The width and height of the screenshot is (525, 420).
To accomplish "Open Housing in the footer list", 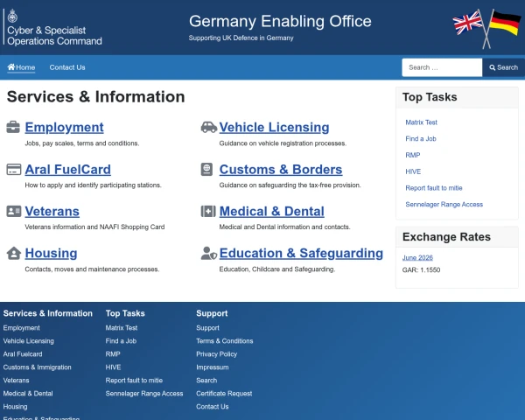I will point(16,407).
